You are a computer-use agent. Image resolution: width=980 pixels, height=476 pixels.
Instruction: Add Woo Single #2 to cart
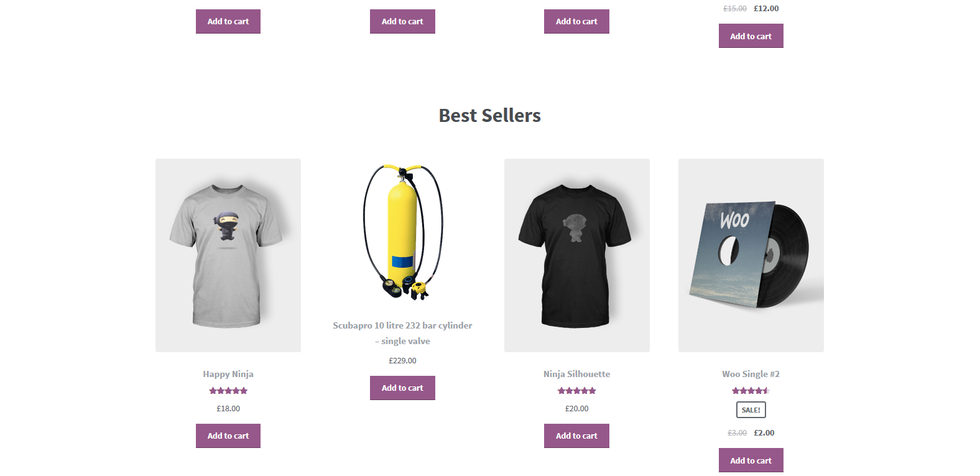click(x=751, y=460)
